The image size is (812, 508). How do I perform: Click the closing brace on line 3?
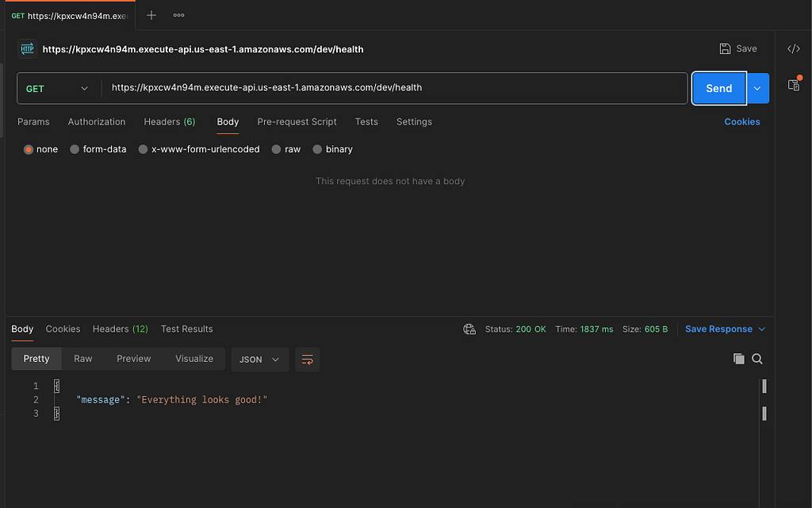(56, 414)
